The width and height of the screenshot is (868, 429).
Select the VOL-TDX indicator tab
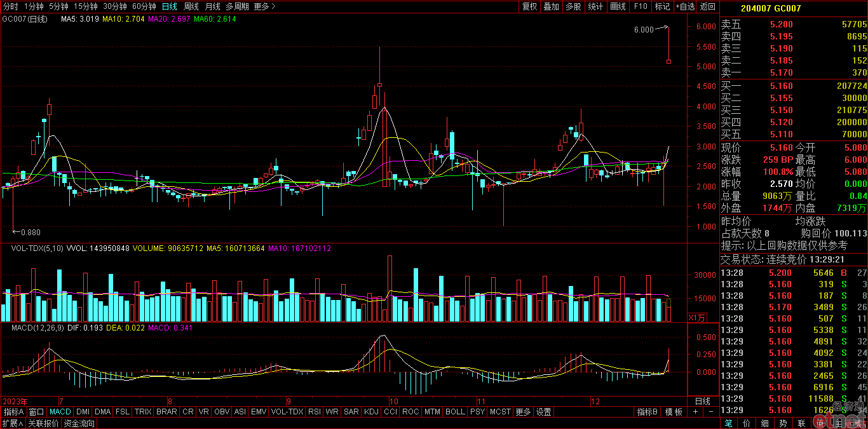point(287,412)
